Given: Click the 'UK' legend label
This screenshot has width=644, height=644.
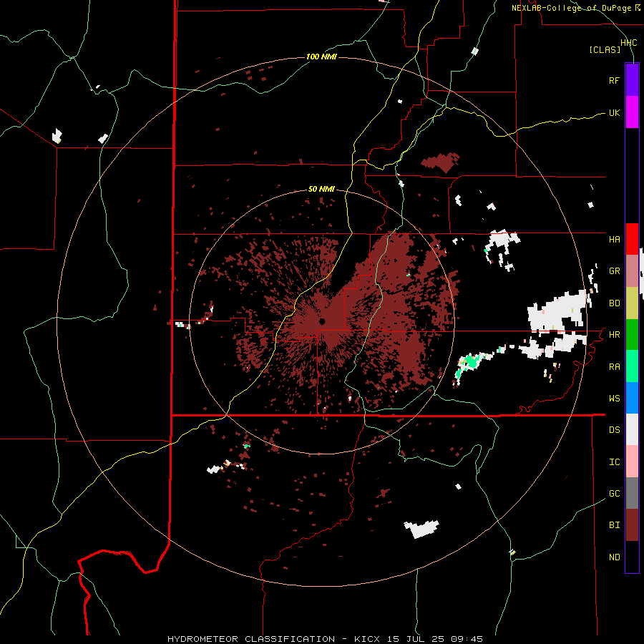Looking at the screenshot, I should (614, 112).
